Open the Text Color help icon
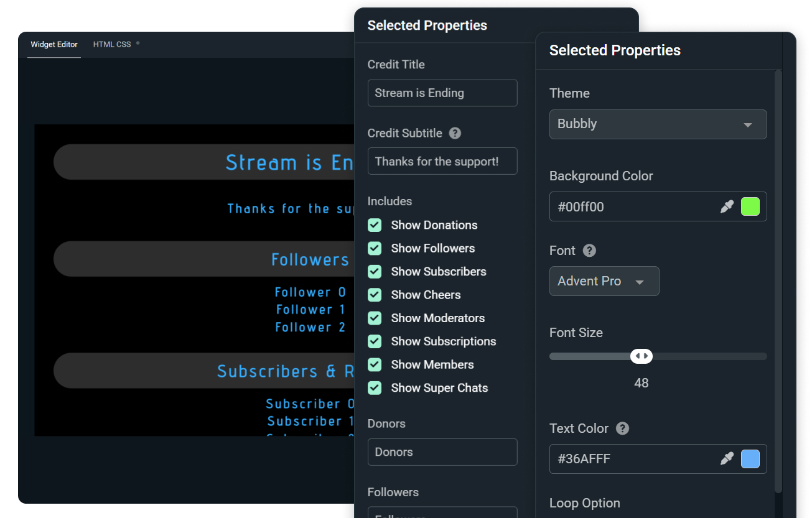The image size is (812, 518). tap(622, 428)
